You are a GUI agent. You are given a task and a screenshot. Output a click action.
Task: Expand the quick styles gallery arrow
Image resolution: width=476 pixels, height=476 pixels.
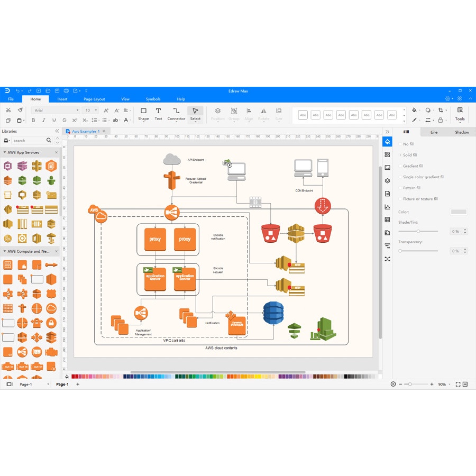coord(404,121)
